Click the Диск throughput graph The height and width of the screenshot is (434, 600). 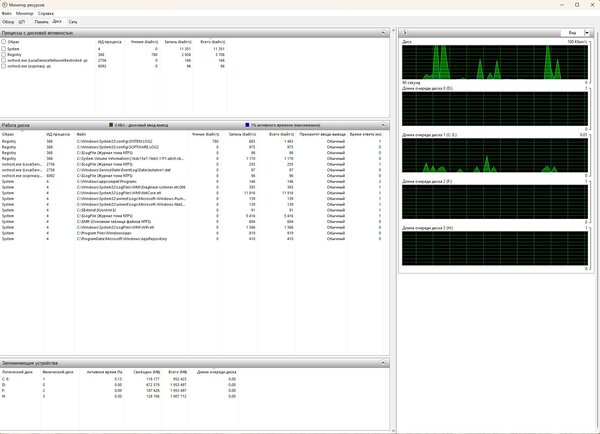495,62
